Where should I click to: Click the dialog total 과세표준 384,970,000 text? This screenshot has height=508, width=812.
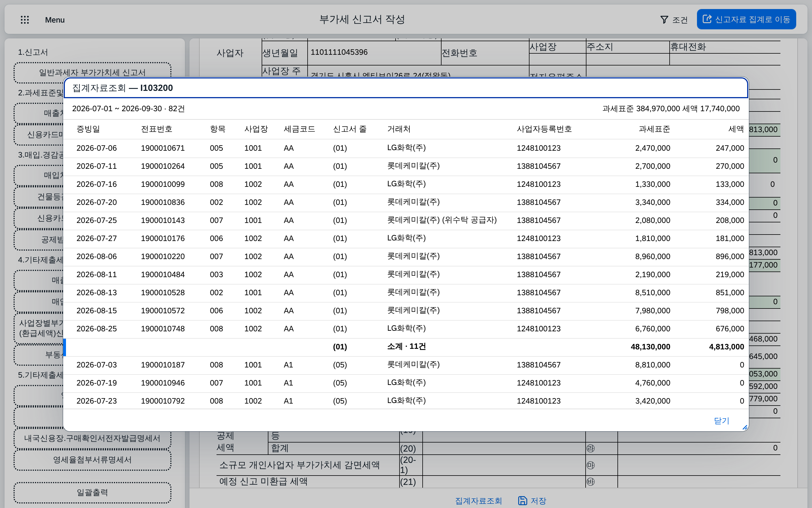coord(641,109)
